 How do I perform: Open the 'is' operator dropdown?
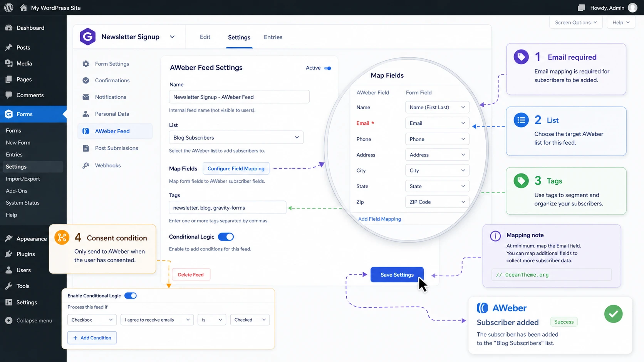[x=211, y=320]
